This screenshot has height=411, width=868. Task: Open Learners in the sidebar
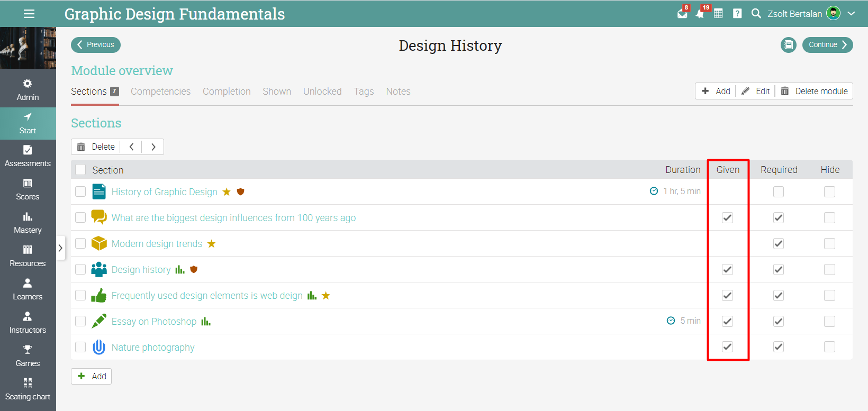(28, 290)
